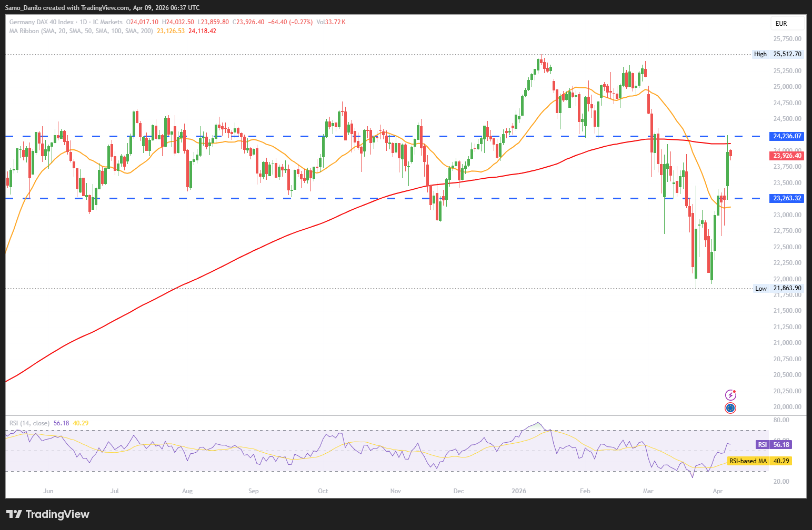812x530 pixels.
Task: Click the Oct label on the time axis
Action: click(323, 491)
